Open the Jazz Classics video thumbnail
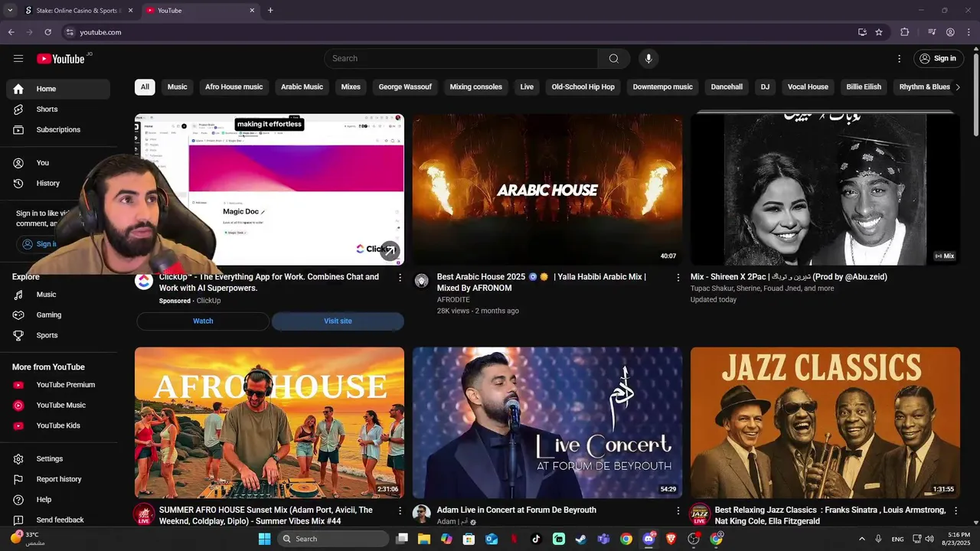 tap(825, 423)
